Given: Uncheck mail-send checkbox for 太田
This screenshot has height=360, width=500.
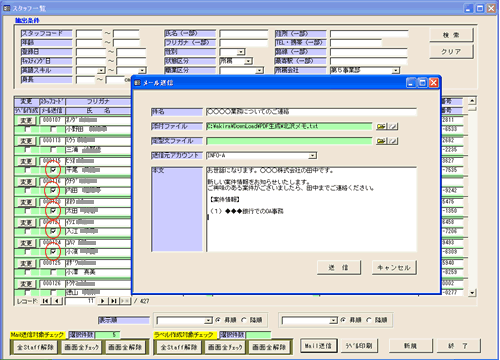Looking at the screenshot, I should point(53,211).
